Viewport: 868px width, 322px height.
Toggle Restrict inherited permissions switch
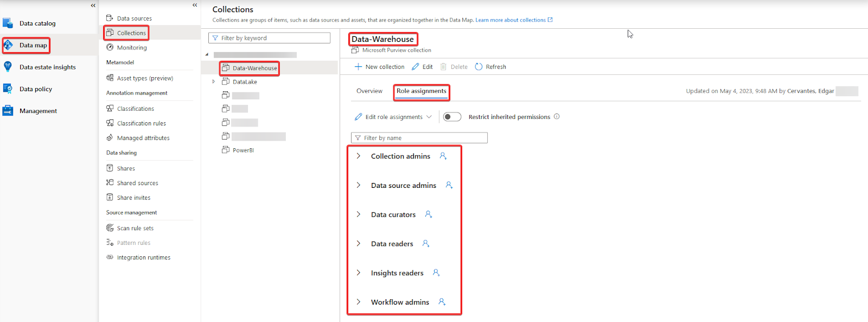tap(452, 117)
